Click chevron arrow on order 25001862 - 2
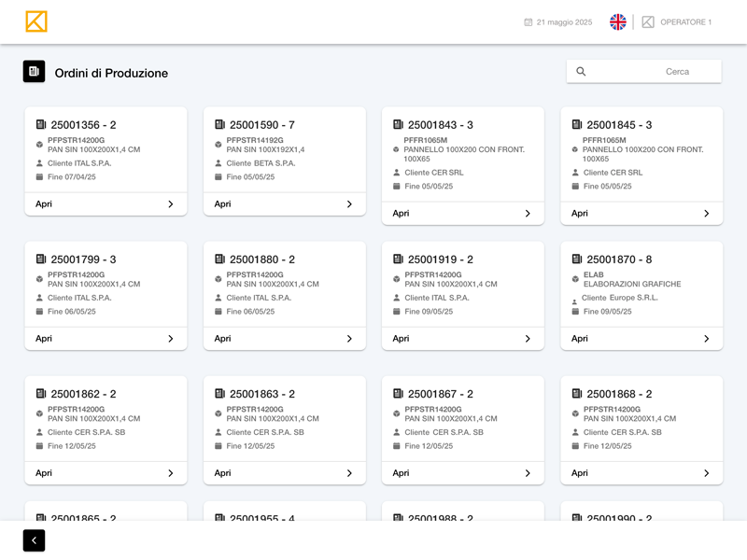The image size is (747, 560). 171,473
